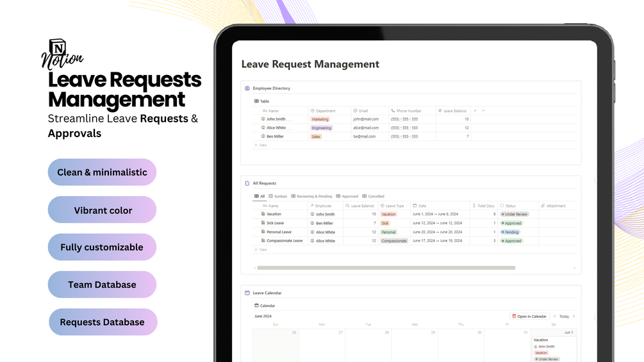
Task: Open Ben Miller's page in Employee Directory
Action: click(x=275, y=136)
